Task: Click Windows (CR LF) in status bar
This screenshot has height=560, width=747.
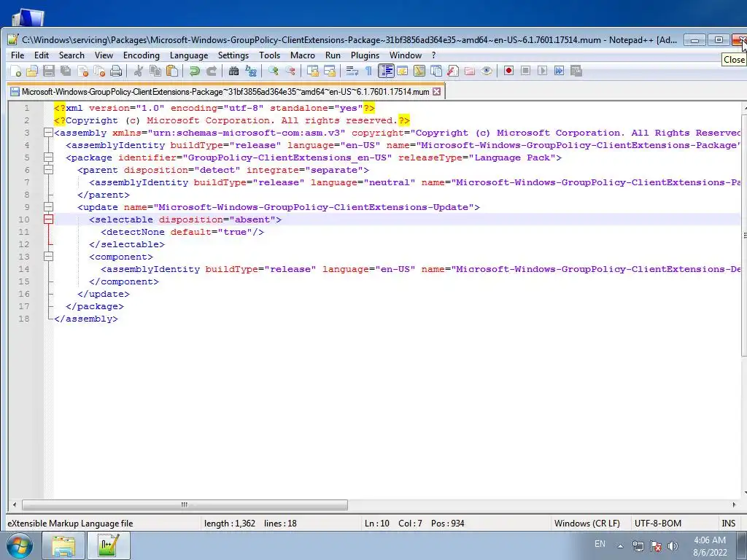Action: (587, 524)
